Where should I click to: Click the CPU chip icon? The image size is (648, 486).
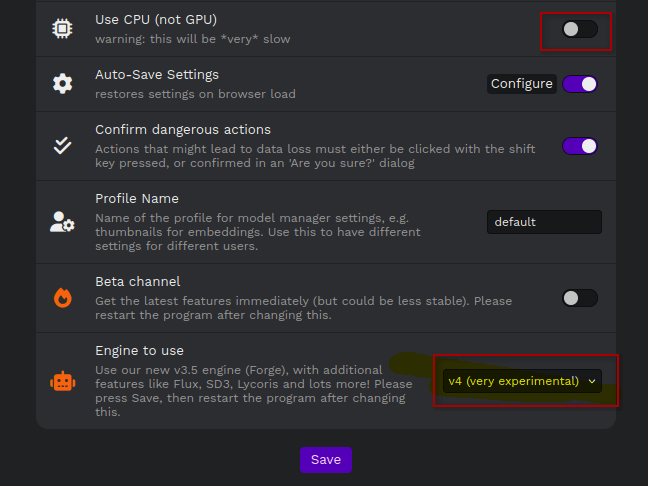62,29
